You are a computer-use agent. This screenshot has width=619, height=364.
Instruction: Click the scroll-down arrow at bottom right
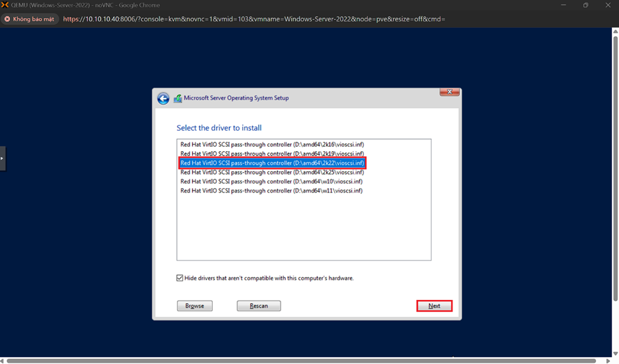(x=615, y=354)
